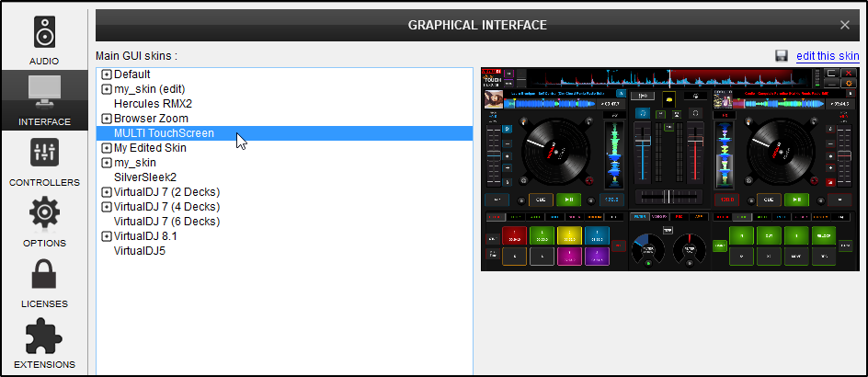Select the My Edited Skin name
This screenshot has width=868, height=377.
point(150,148)
